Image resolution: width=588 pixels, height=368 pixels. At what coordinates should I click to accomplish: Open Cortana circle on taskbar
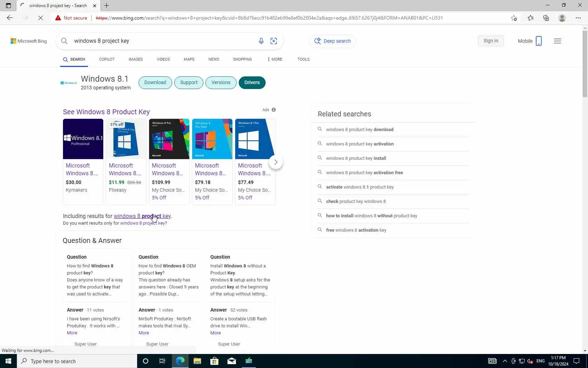coord(146,361)
